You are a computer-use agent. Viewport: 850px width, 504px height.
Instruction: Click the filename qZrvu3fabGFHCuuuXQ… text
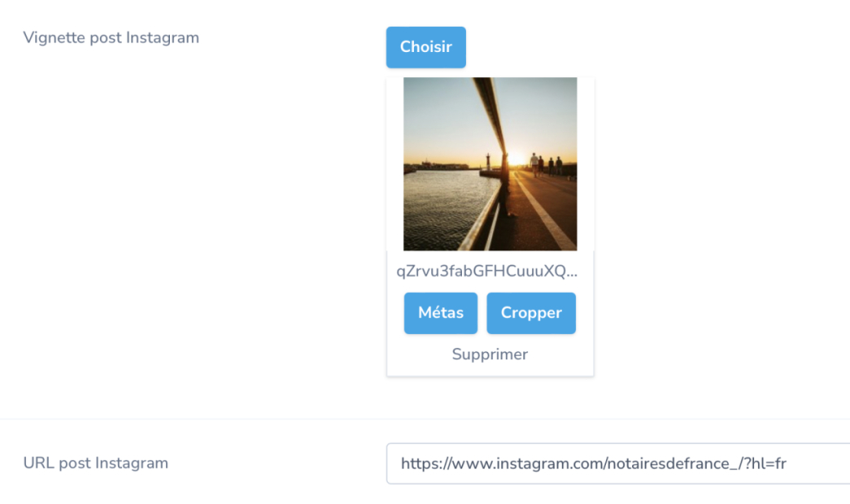point(486,271)
